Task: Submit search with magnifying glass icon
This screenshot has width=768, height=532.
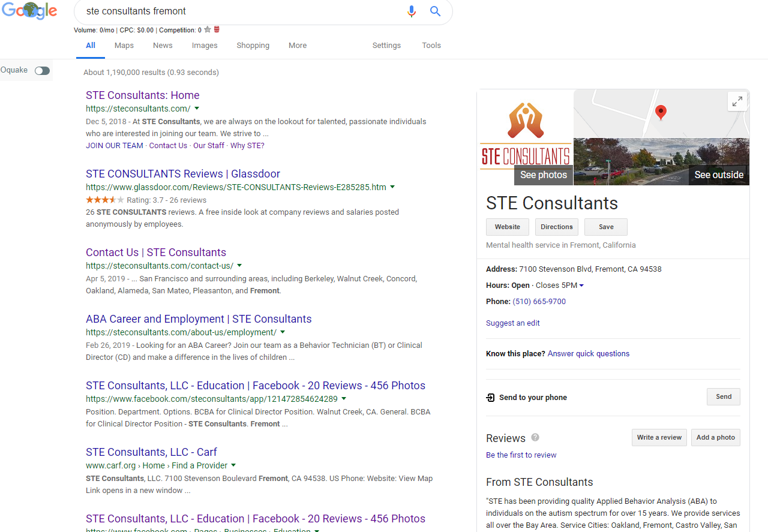Action: 436,11
